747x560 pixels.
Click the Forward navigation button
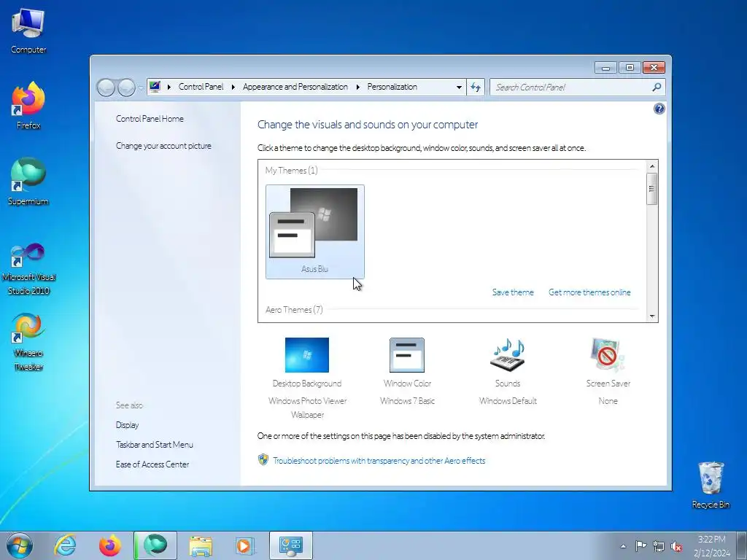tap(126, 87)
